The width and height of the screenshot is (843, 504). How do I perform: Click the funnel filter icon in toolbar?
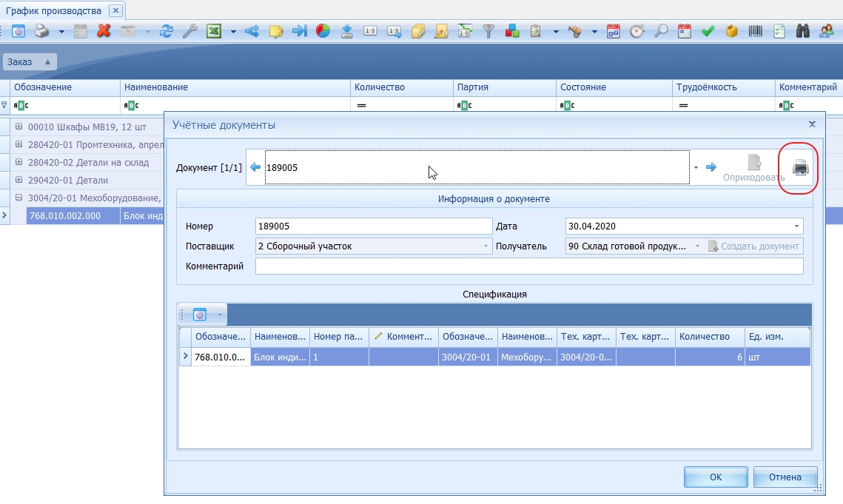pos(488,31)
